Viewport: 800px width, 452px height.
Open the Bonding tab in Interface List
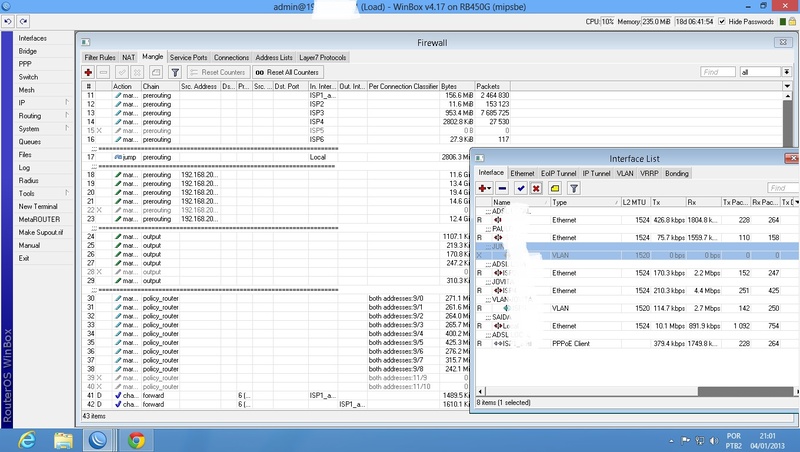677,173
